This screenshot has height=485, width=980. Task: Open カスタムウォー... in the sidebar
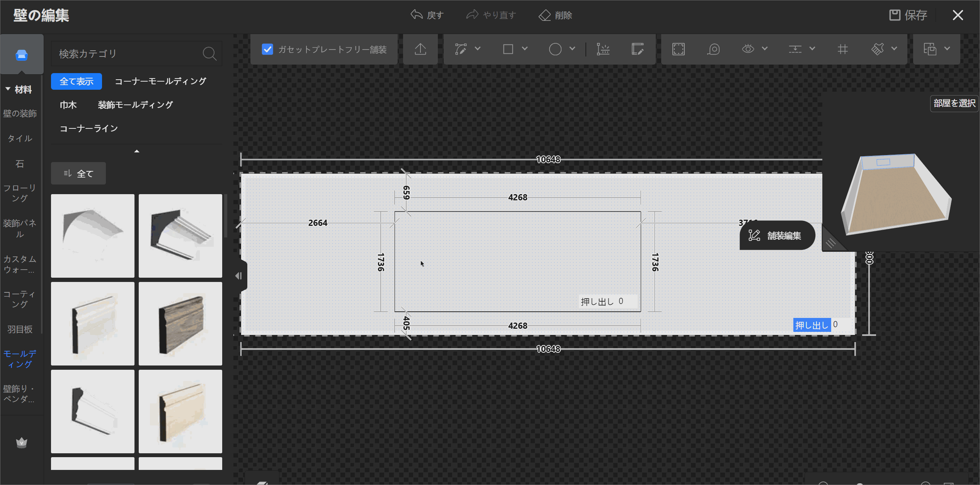pos(20,264)
